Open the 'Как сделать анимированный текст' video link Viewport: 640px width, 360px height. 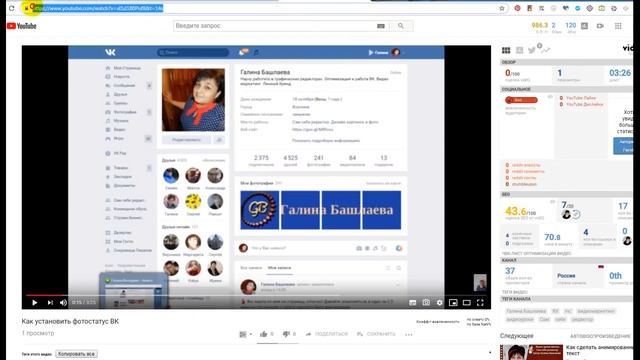[600, 350]
